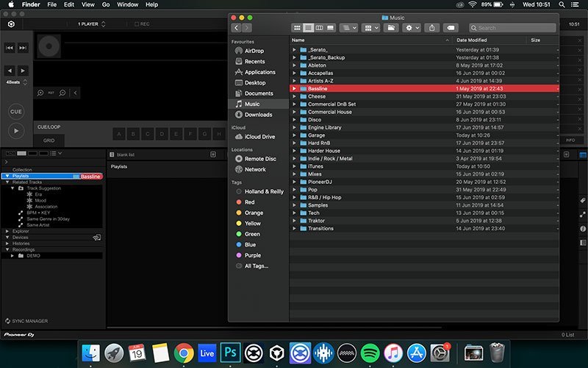588x368 pixels.
Task: Select Downloads in the Finder sidebar
Action: pos(257,114)
